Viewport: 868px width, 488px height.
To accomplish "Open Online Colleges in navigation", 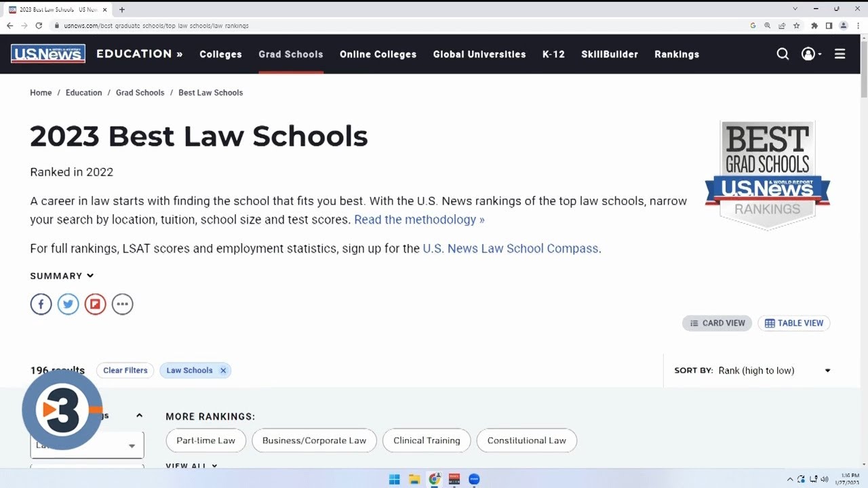I will click(378, 54).
